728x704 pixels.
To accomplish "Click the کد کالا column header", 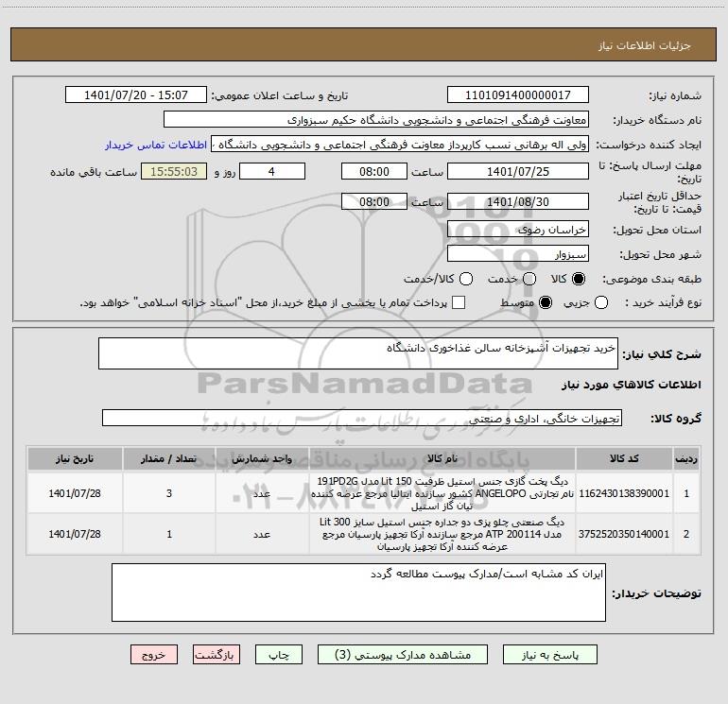I will 624,458.
